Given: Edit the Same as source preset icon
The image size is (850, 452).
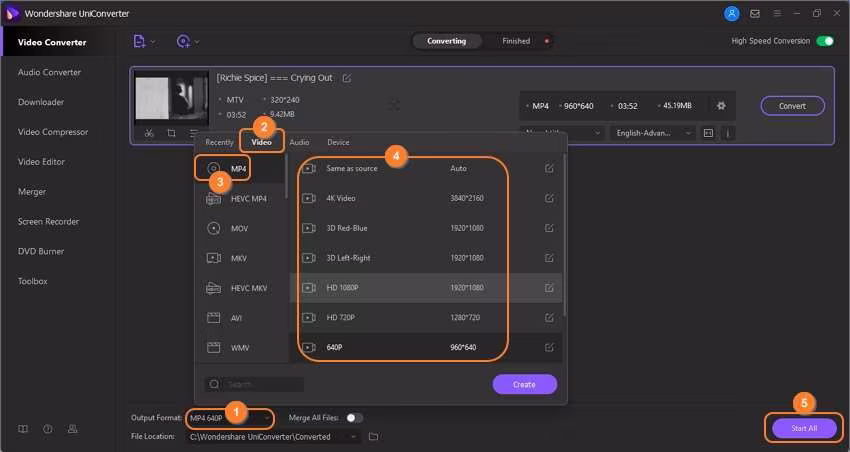Looking at the screenshot, I should coord(549,169).
